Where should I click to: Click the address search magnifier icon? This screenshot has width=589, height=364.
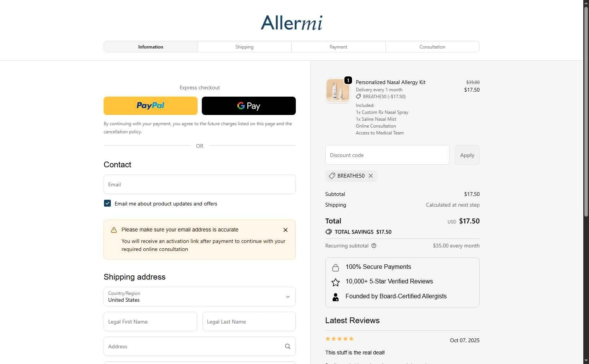(x=288, y=346)
